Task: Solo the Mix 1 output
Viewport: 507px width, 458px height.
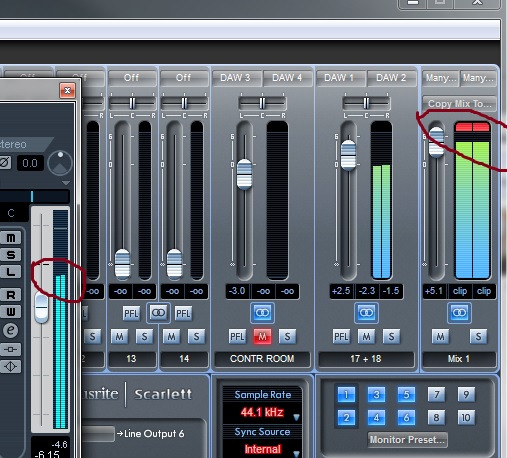Action: 478,337
